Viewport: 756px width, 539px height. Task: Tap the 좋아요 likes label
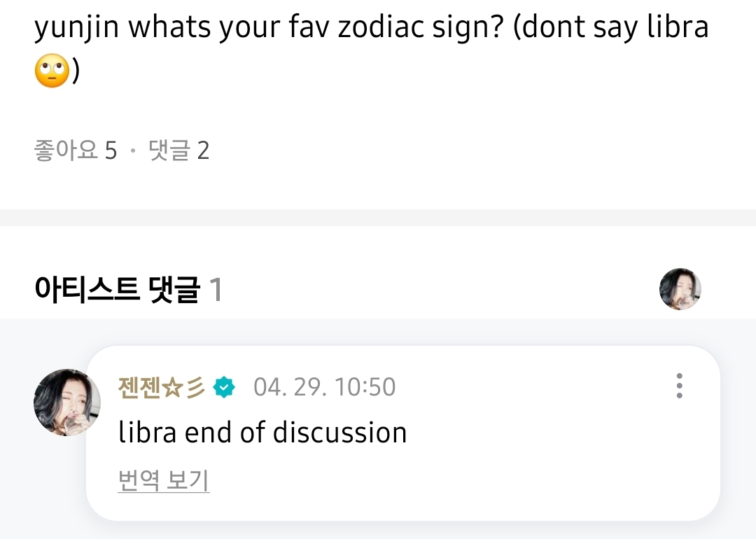point(66,150)
